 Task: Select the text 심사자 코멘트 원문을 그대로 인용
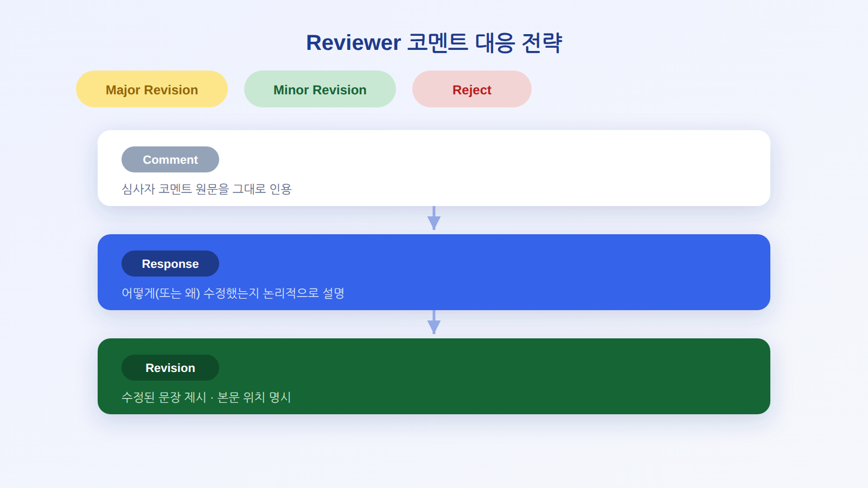(207, 189)
